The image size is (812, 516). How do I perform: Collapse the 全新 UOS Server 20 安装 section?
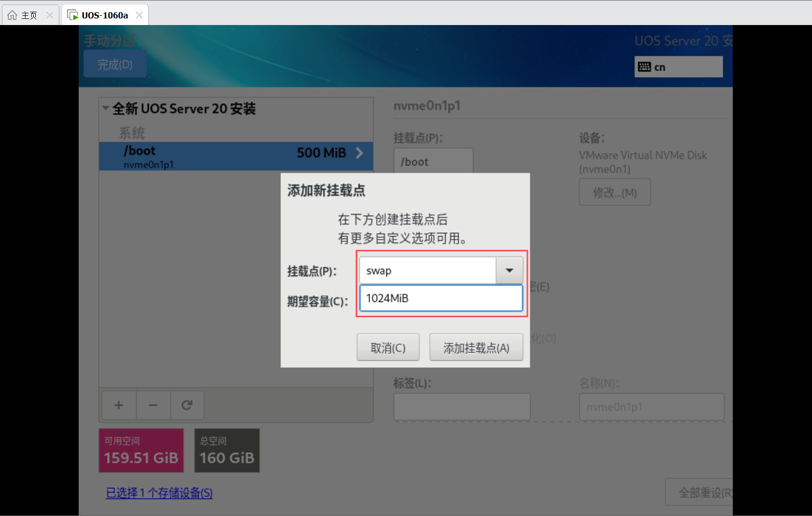pyautogui.click(x=105, y=108)
